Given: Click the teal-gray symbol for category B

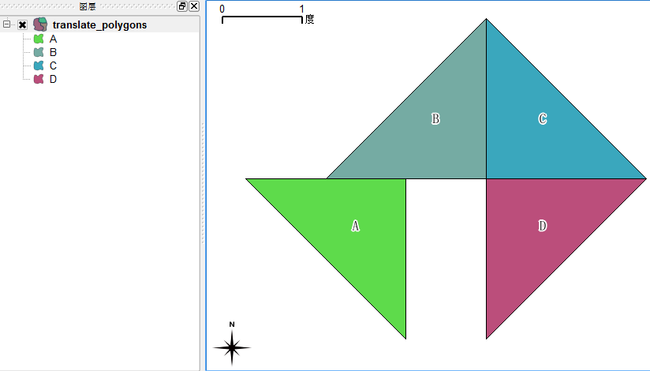Looking at the screenshot, I should pos(39,52).
